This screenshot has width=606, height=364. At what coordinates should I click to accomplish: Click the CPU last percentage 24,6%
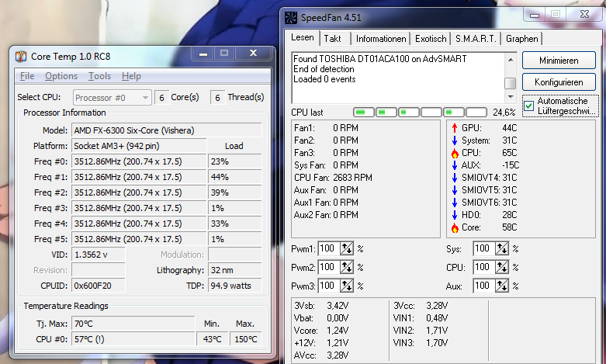504,113
